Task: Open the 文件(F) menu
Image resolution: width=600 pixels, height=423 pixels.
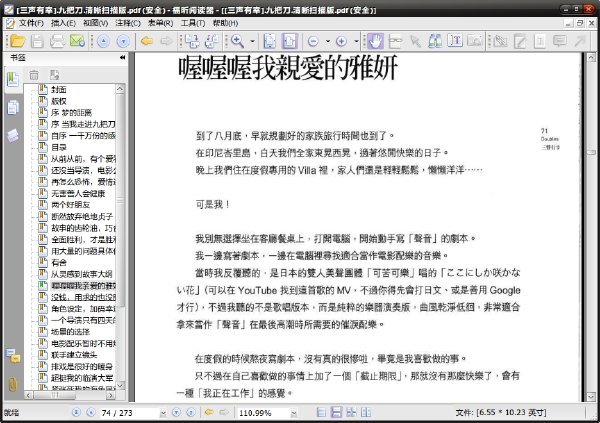Action: tap(31, 23)
